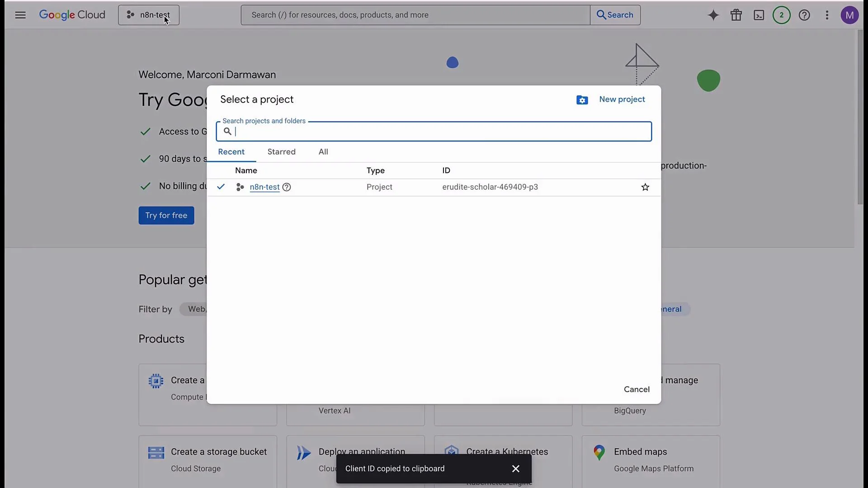
Task: Open the free trial gift icon
Action: pyautogui.click(x=736, y=15)
